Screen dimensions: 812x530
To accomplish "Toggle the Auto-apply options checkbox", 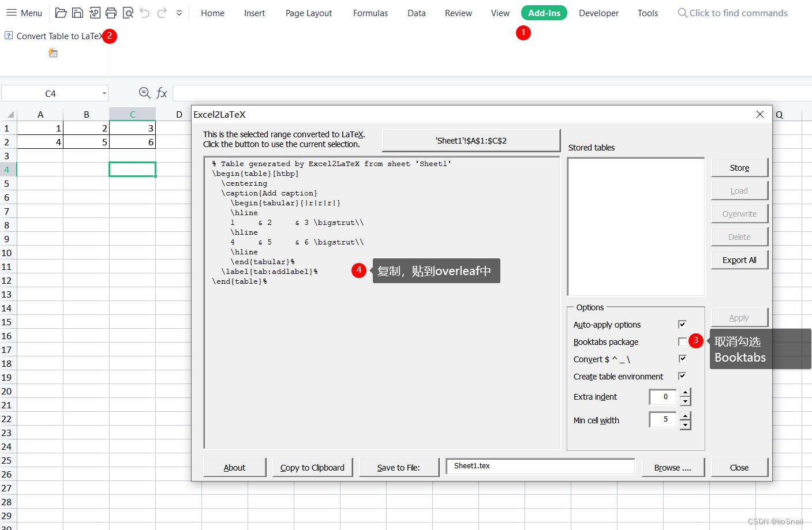I will [x=682, y=324].
